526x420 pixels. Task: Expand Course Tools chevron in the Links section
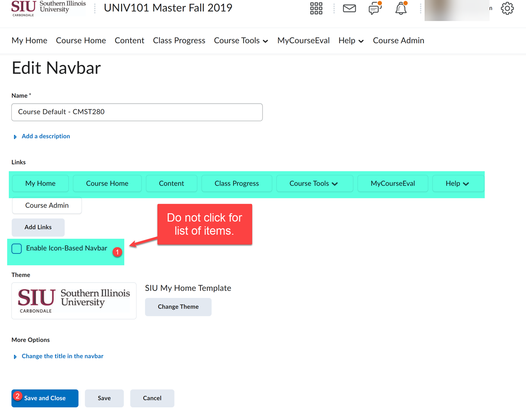click(x=334, y=183)
